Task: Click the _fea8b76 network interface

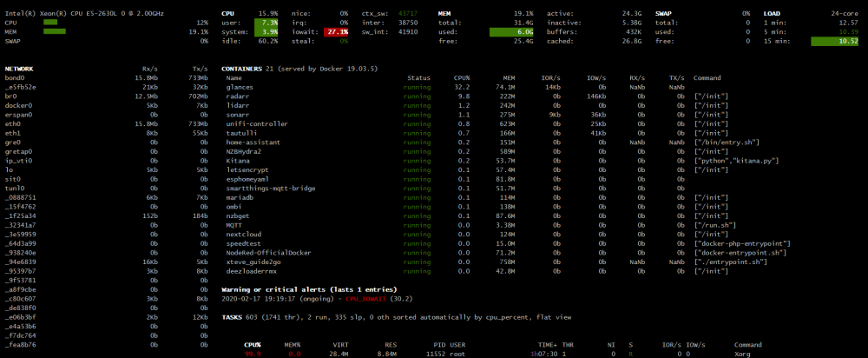Action: 21,345
